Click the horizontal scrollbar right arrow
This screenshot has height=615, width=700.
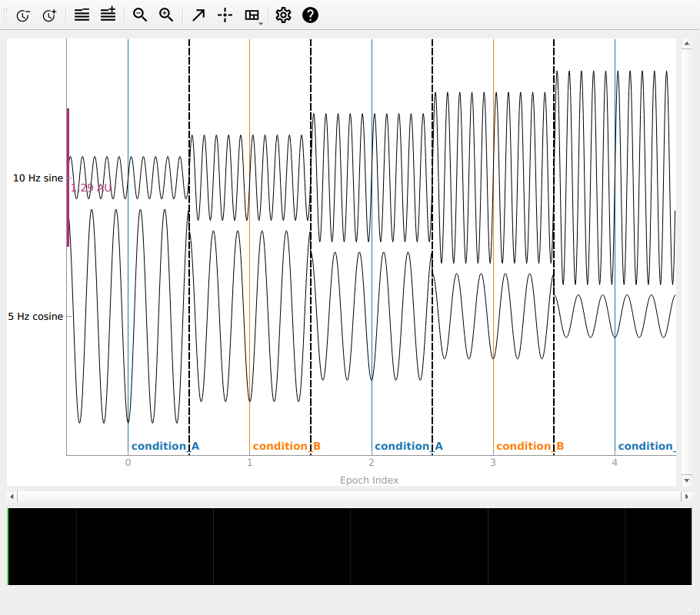686,497
